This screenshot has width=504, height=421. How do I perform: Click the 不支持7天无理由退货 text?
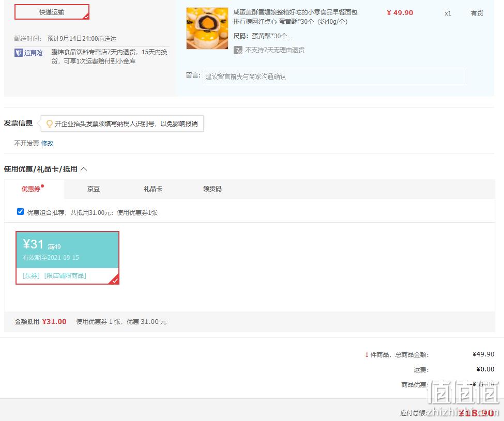tap(275, 50)
